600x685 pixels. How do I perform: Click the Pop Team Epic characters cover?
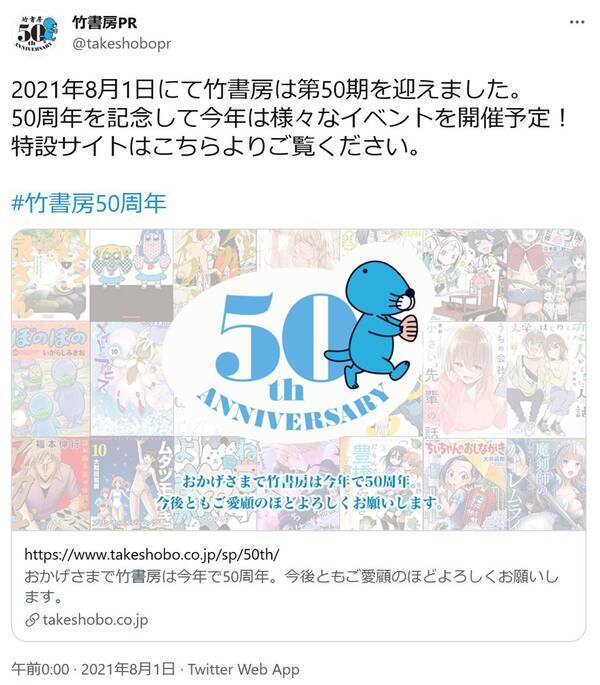[x=131, y=275]
